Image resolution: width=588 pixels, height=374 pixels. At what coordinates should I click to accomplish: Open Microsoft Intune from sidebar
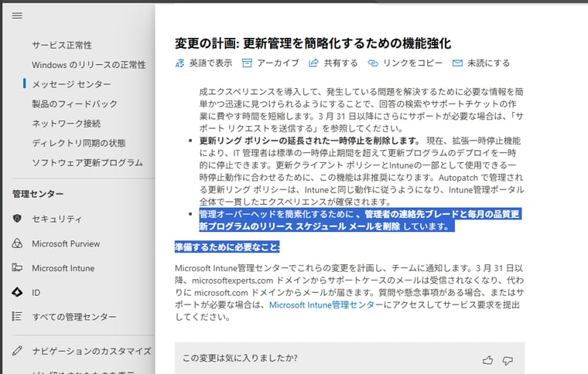click(63, 268)
